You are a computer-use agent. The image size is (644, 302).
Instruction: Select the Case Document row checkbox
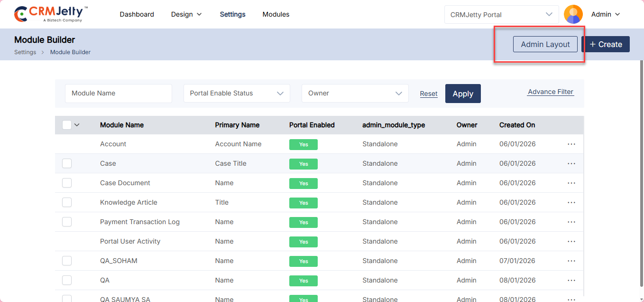coord(67,183)
